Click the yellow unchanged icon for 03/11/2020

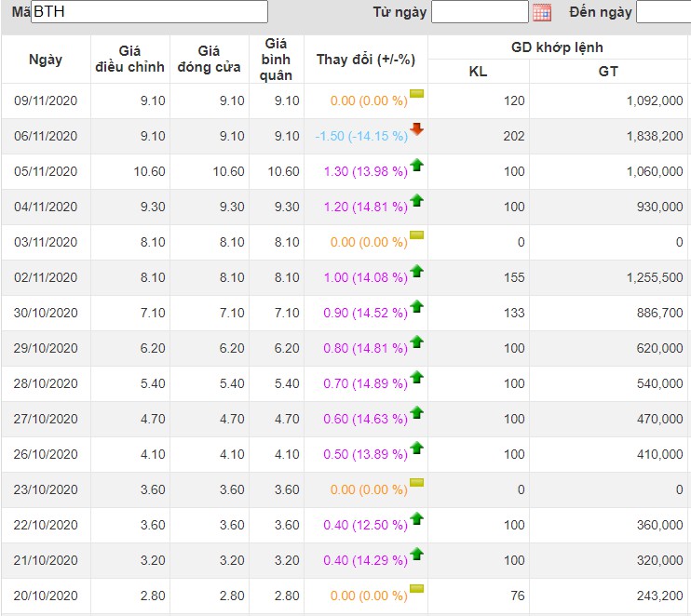pos(417,235)
